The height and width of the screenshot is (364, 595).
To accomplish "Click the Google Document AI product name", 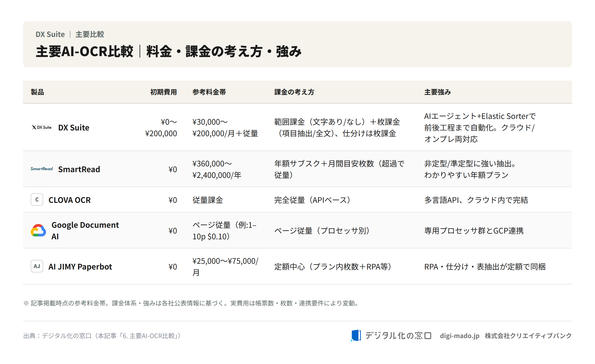I will 85,230.
